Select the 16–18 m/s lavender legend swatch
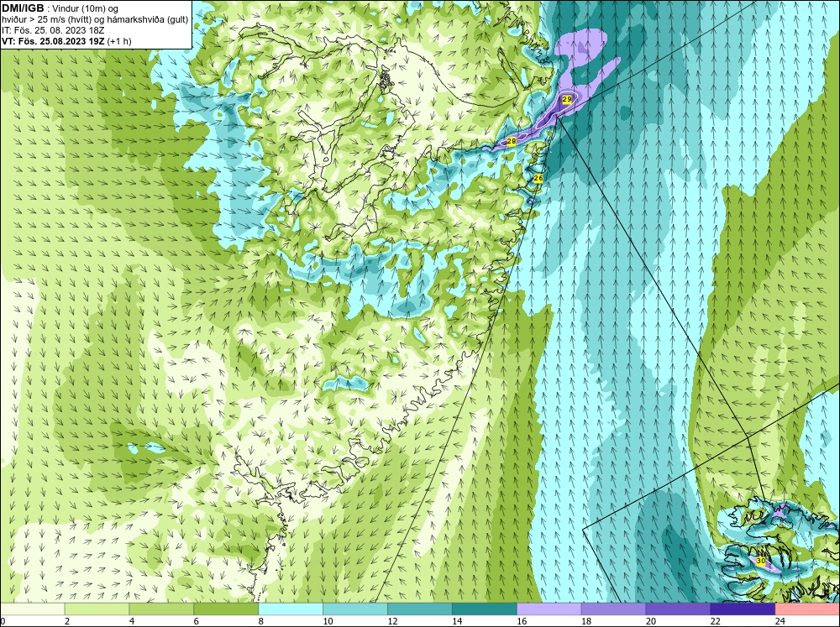Screen dimensions: 840x627 (x=549, y=609)
